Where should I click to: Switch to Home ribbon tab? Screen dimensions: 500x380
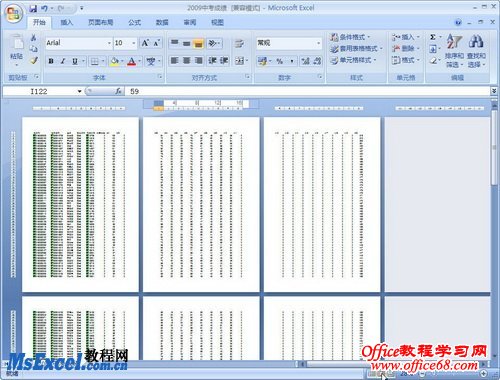pos(39,22)
